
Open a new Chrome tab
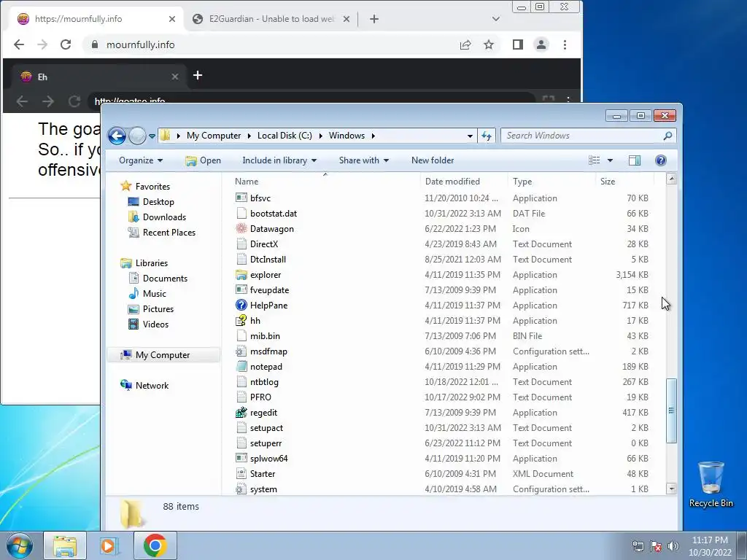pos(374,19)
